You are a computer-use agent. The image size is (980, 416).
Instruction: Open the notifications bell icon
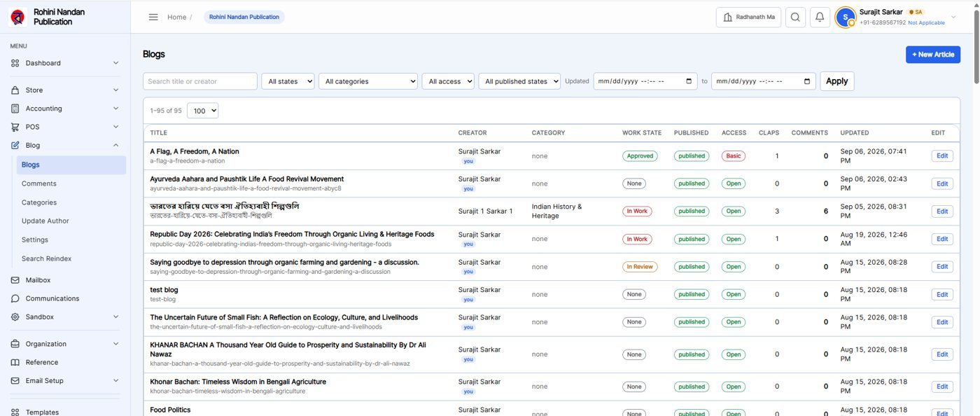tap(820, 18)
